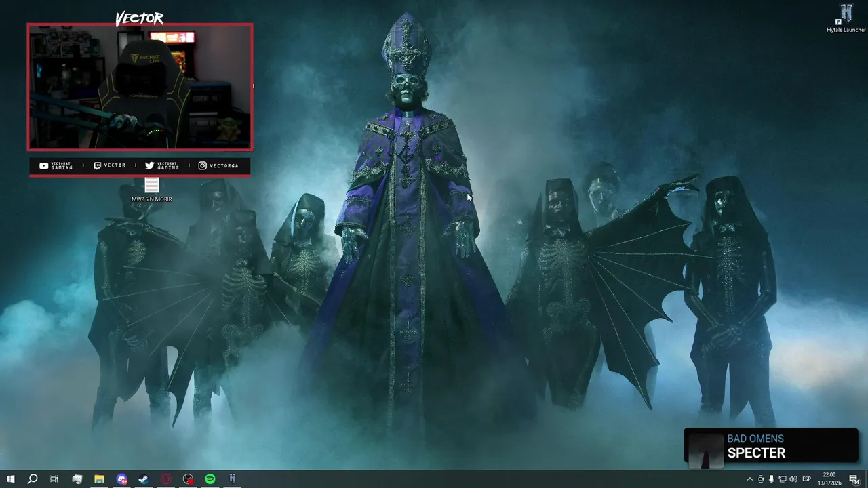Viewport: 868px width, 488px height.
Task: Open File Explorer from the taskbar
Action: click(x=99, y=479)
